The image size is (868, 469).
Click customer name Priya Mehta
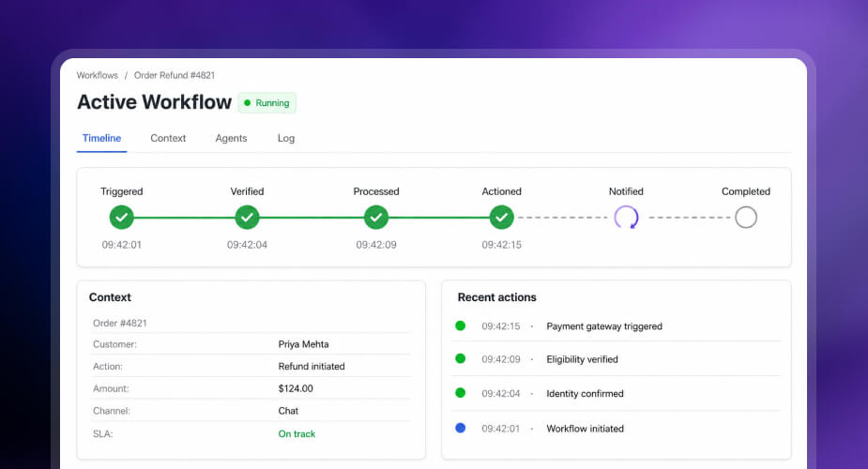(x=303, y=344)
